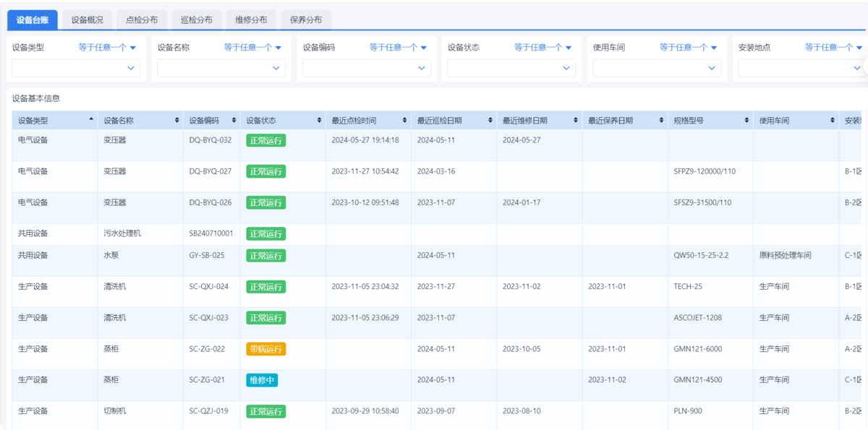Sort the 使用车间 column
This screenshot has height=430, width=868.
click(833, 119)
